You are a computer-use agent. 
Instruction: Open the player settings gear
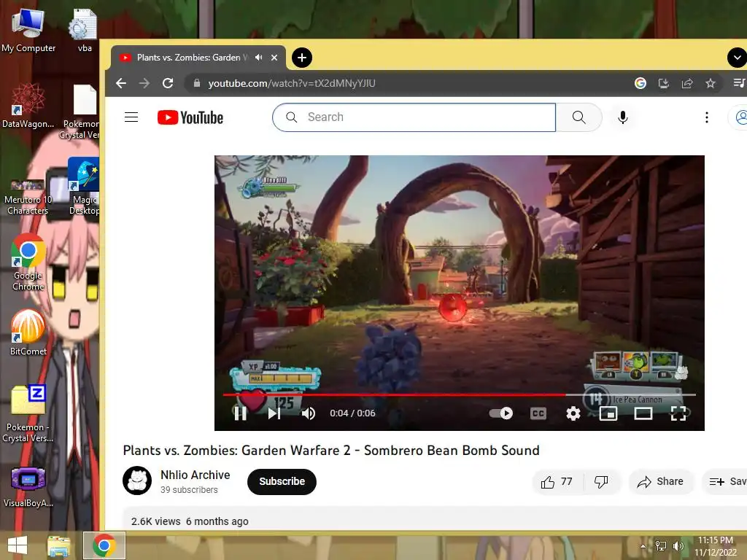coord(573,413)
